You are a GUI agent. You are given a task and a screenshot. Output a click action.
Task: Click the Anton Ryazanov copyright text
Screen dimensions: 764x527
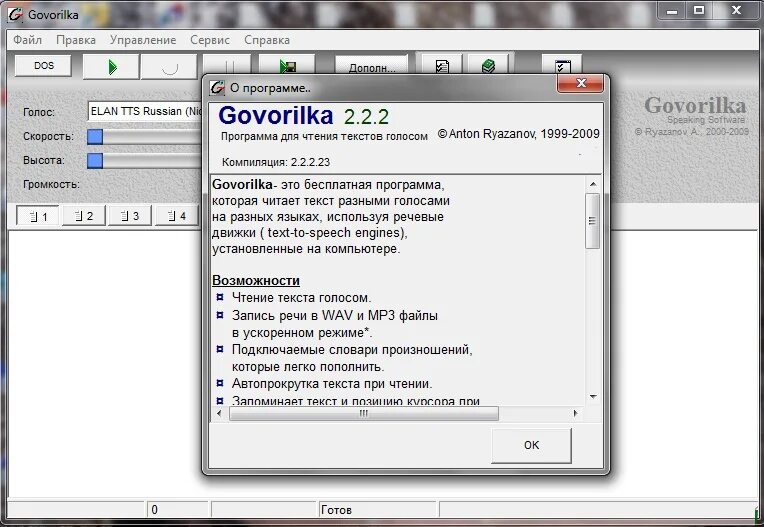[518, 134]
